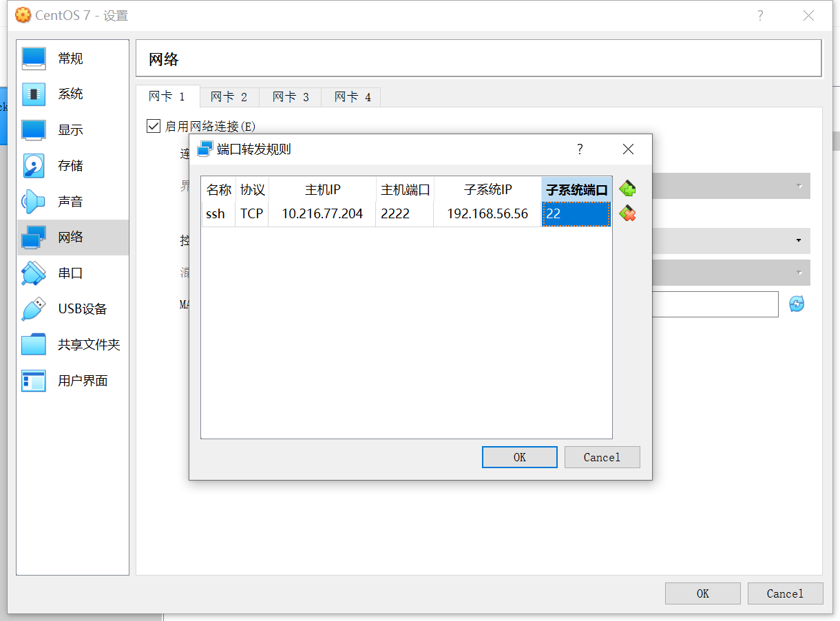This screenshot has width=840, height=621.
Task: Close the 端口转发规则 dialog
Action: (628, 149)
